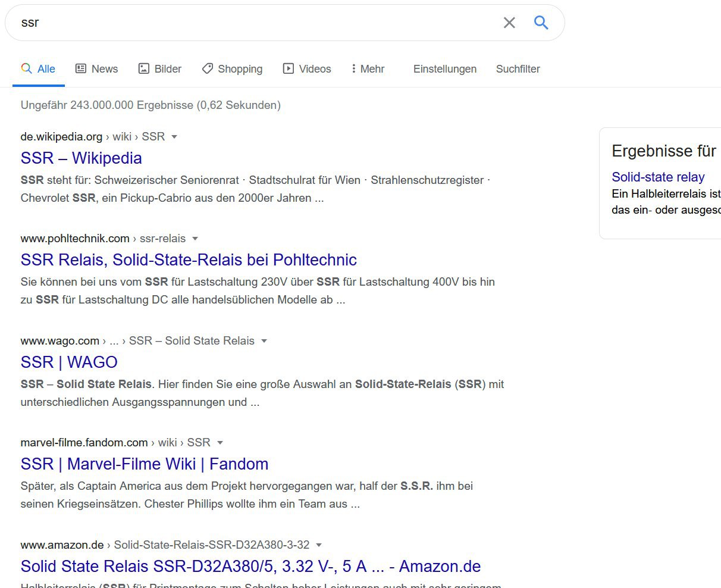The height and width of the screenshot is (588, 721).
Task: Switch to the News tab
Action: point(97,69)
